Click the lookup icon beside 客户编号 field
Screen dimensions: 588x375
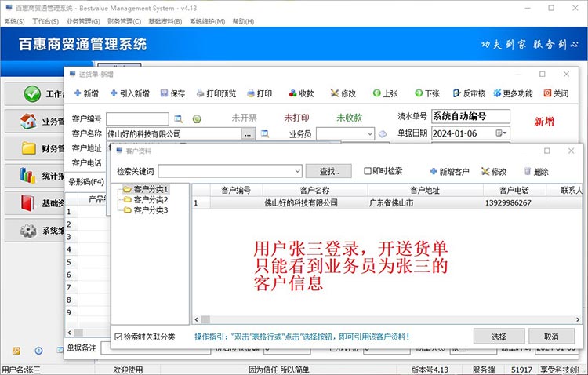click(179, 119)
